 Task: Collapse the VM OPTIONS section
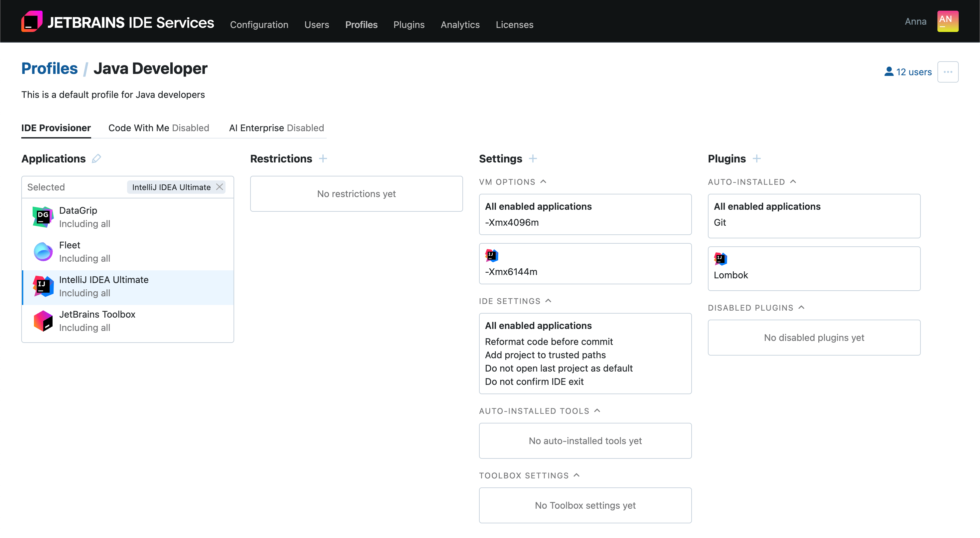point(544,181)
